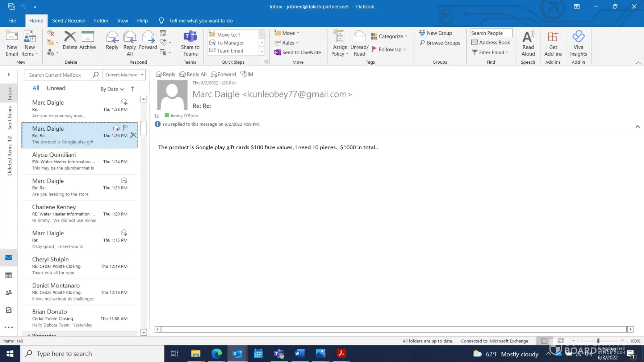This screenshot has width=644, height=362.
Task: Toggle sort order arrow in message list
Action: click(x=133, y=89)
